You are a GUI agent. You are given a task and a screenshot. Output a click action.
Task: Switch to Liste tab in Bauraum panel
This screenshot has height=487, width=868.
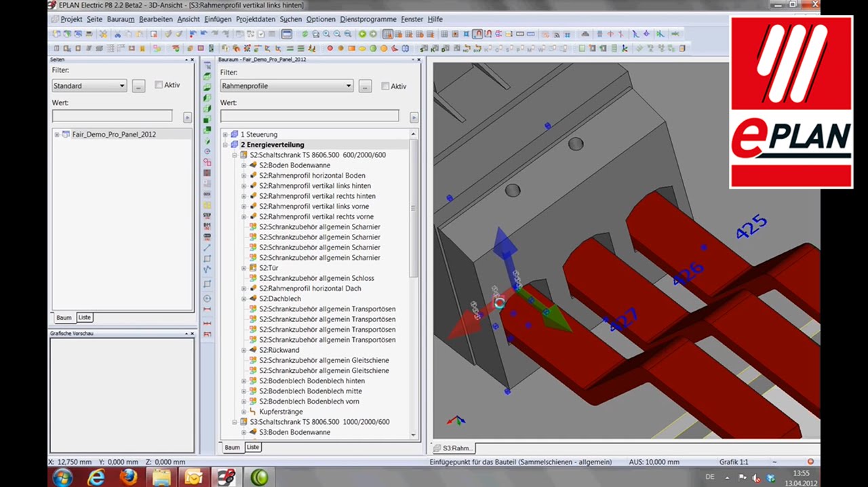coord(252,447)
